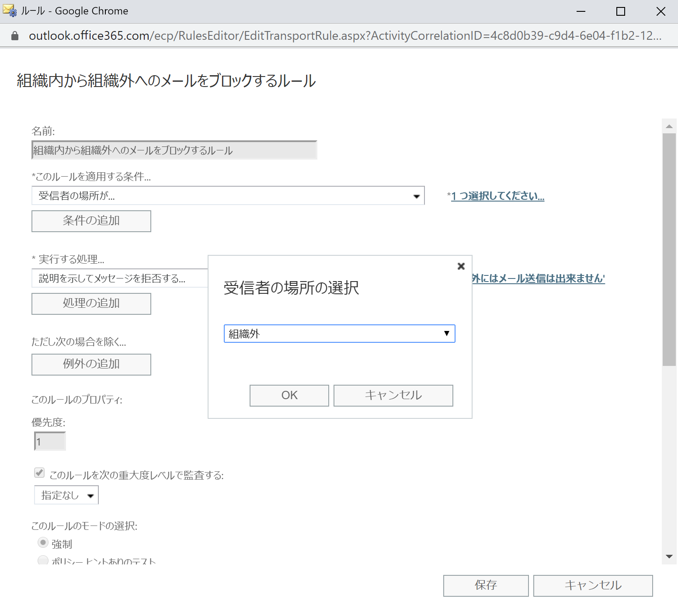Open the 説明を示してメッセージを拒否する... action dropdown

pos(120,278)
